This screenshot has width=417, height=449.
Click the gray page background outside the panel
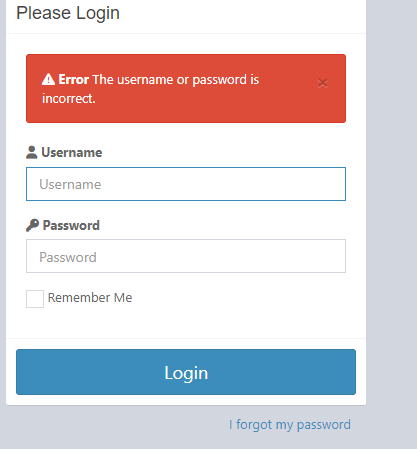(392, 200)
